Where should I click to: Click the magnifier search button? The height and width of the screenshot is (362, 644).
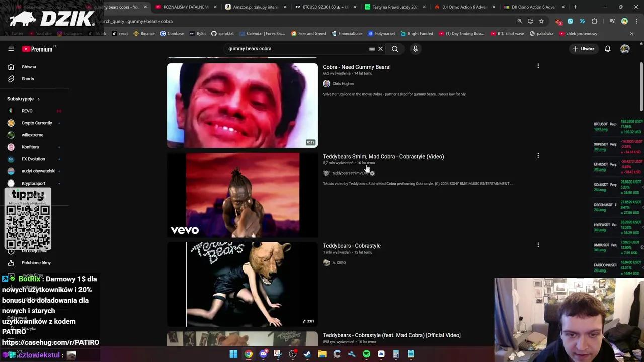[395, 49]
